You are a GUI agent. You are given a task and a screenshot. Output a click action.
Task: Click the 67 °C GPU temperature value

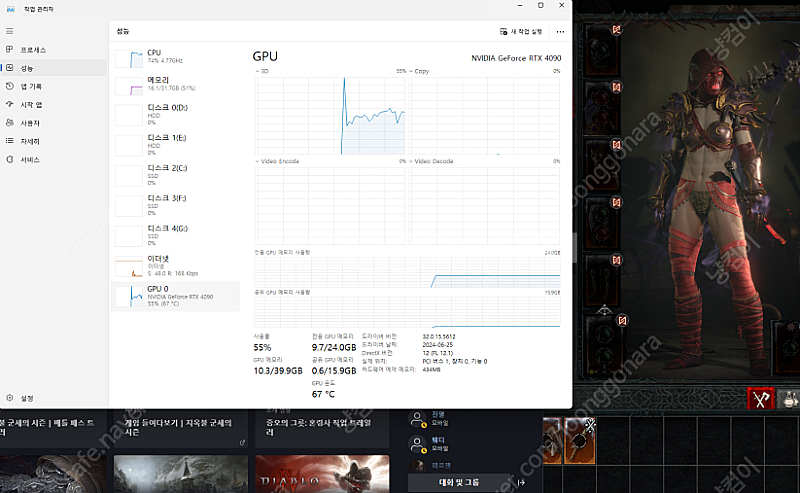pyautogui.click(x=323, y=394)
